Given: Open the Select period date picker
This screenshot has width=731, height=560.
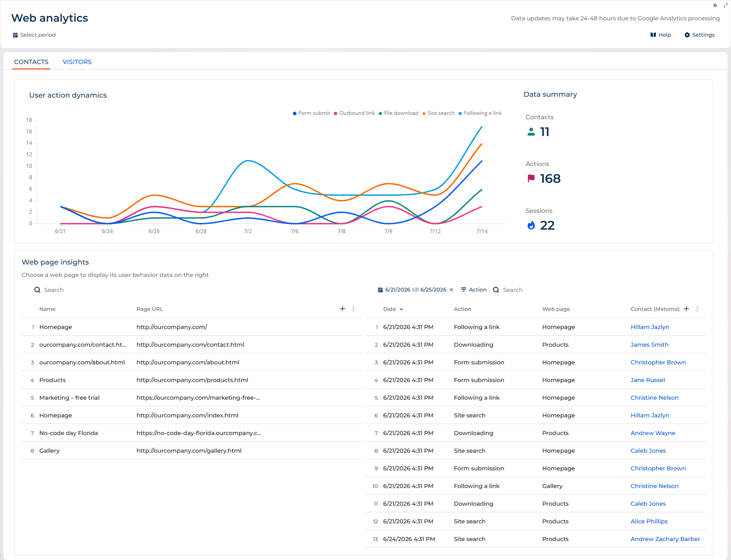Looking at the screenshot, I should pyautogui.click(x=34, y=35).
